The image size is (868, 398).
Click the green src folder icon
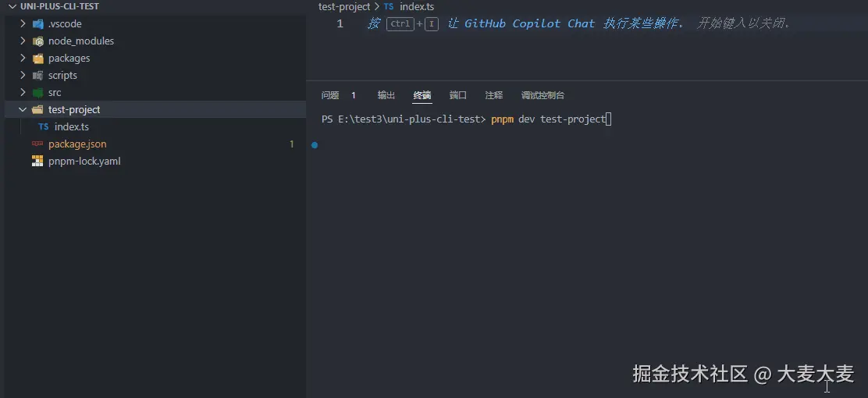coord(37,92)
